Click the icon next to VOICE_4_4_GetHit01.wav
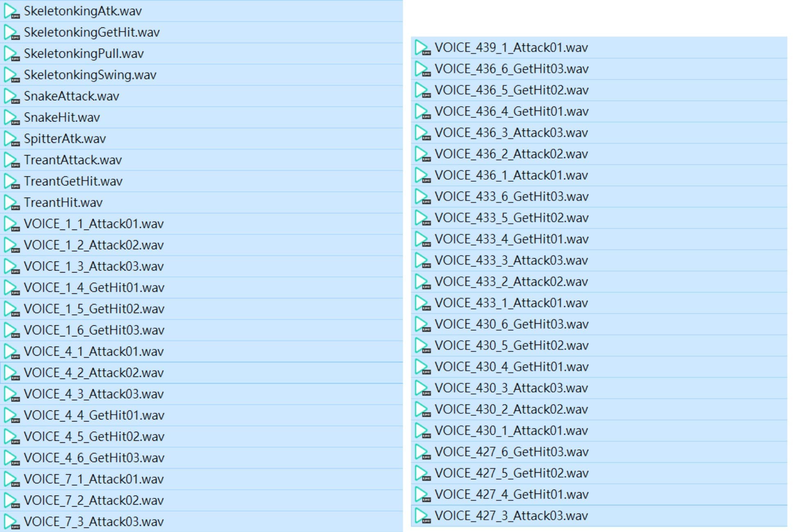 (x=12, y=415)
